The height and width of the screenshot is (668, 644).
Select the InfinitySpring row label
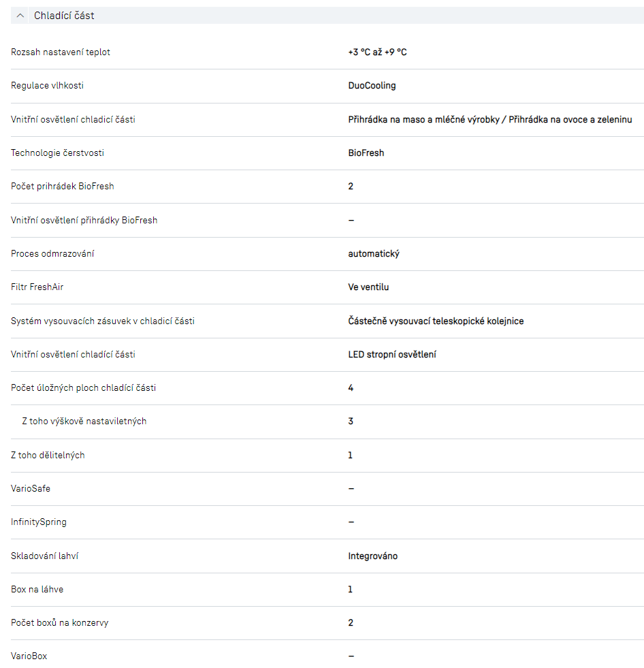(39, 522)
